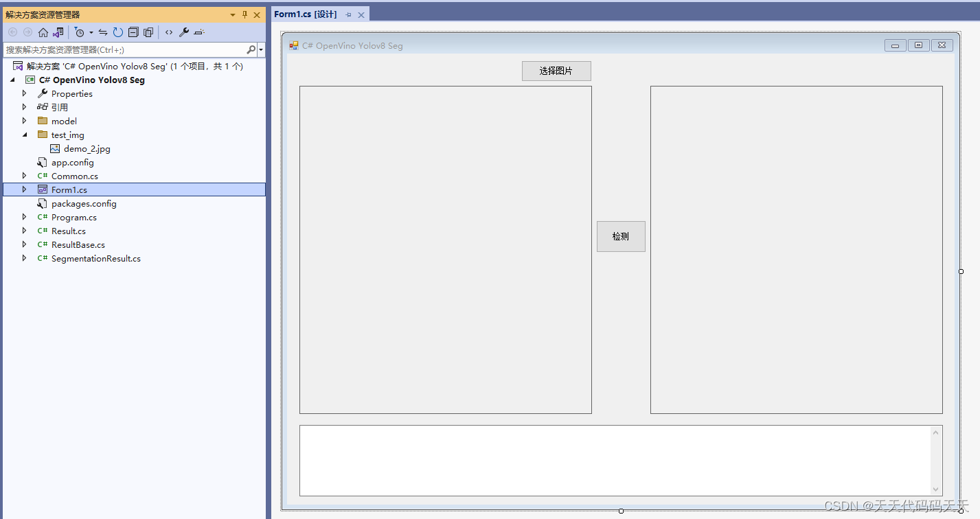Select packages.config
980x519 pixels.
84,203
